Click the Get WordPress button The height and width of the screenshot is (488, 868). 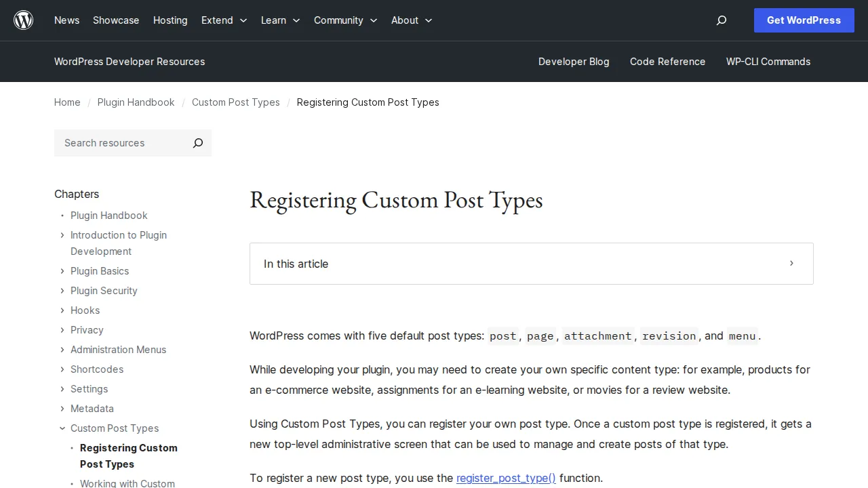[804, 20]
